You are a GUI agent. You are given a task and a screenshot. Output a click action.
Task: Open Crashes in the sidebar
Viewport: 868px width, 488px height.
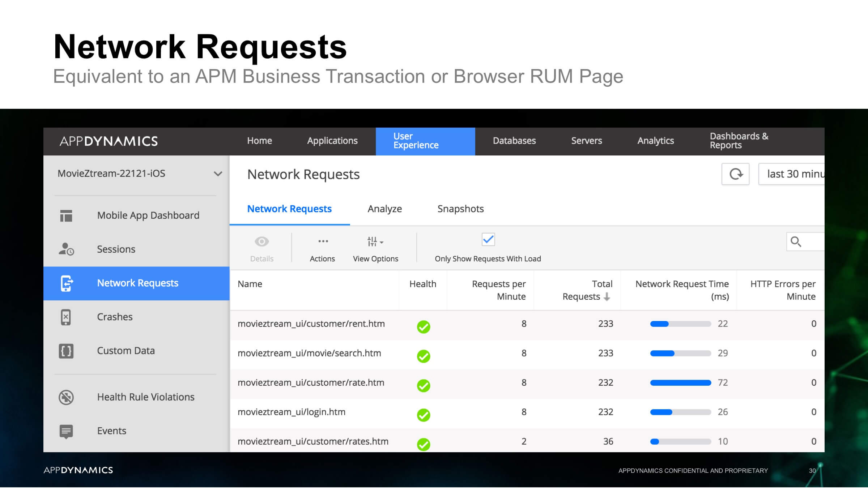point(115,317)
